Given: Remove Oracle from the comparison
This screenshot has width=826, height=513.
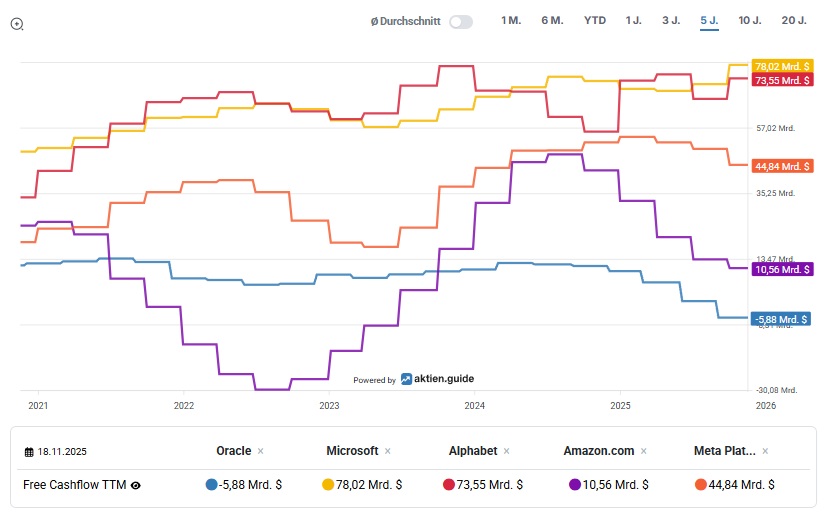Looking at the screenshot, I should pos(261,451).
